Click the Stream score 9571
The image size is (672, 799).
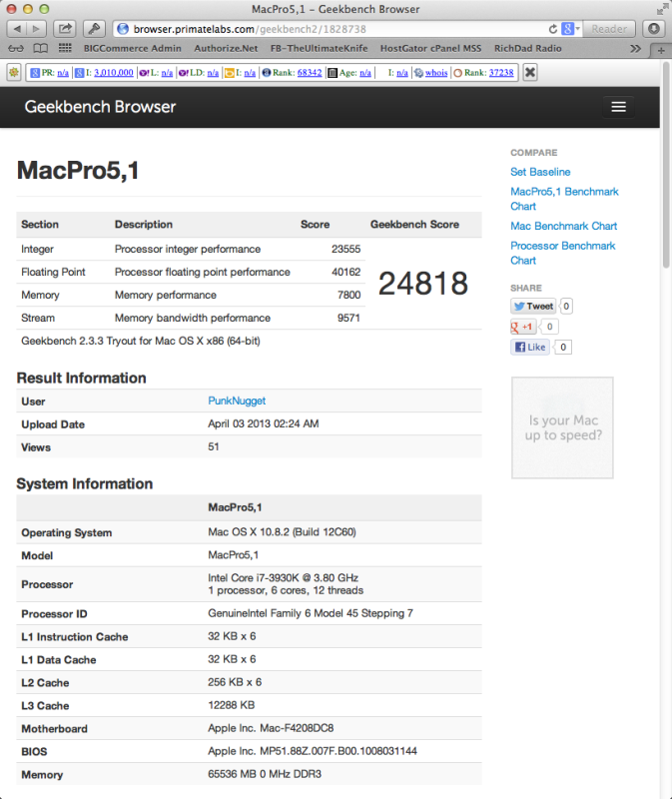point(349,318)
